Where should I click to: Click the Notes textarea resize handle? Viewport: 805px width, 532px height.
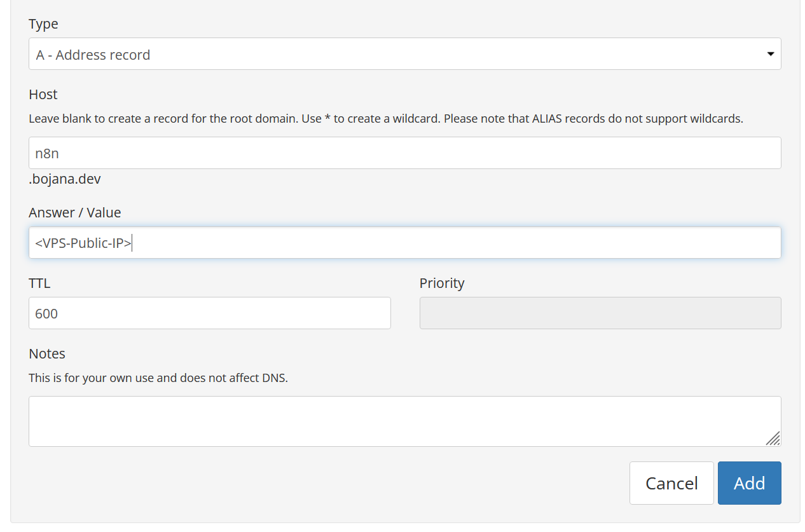(x=773, y=439)
